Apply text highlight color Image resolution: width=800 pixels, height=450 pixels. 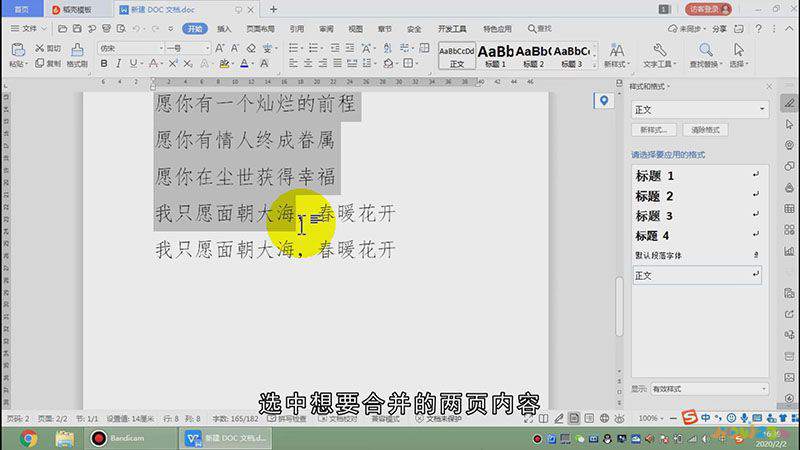(x=224, y=64)
